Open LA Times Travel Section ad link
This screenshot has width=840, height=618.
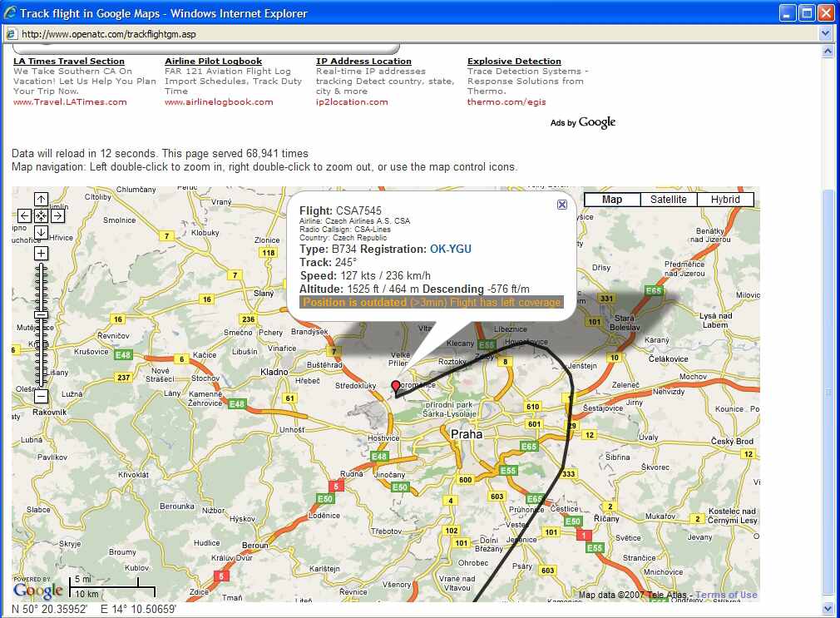pyautogui.click(x=69, y=61)
